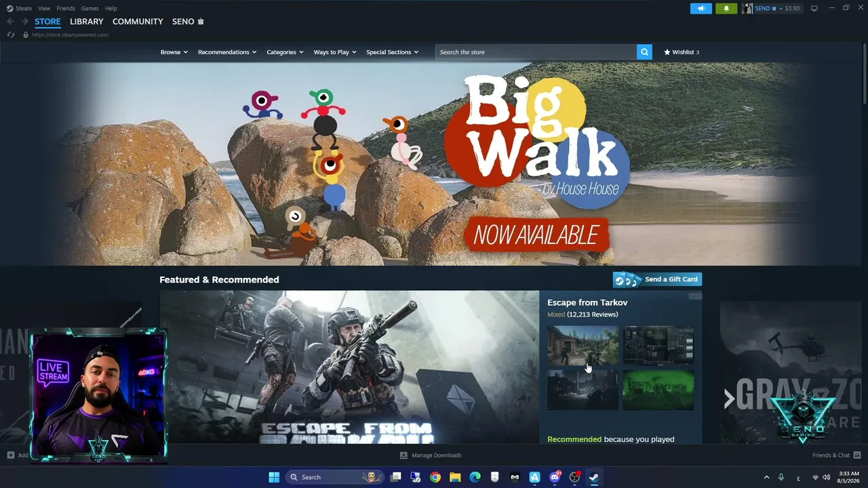
Task: Click the Manage Downloads label
Action: point(437,455)
